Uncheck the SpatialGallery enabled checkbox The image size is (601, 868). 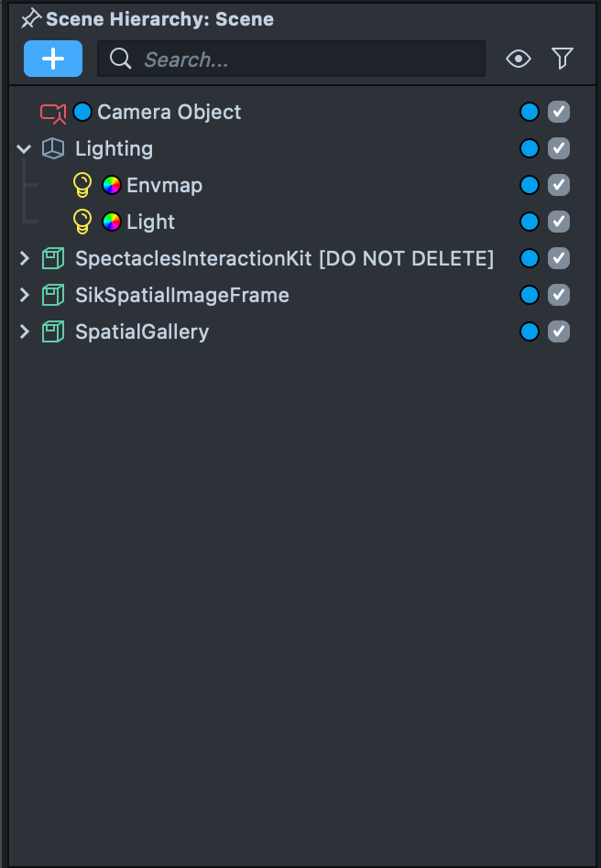[x=559, y=331]
